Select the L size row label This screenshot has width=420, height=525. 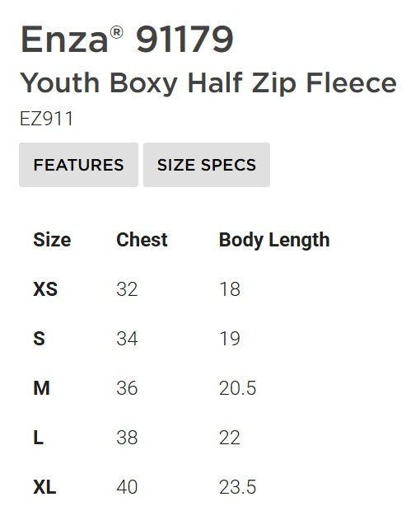(38, 438)
